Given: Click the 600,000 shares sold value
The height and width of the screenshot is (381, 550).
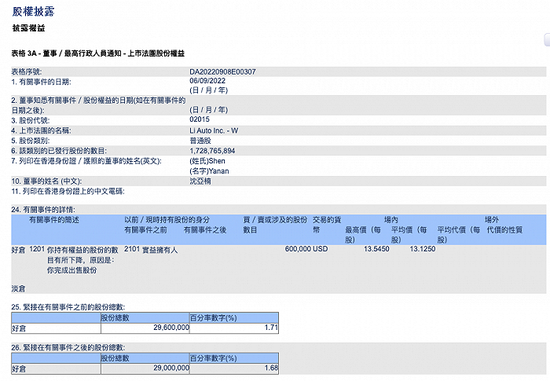Looking at the screenshot, I should click(x=298, y=249).
